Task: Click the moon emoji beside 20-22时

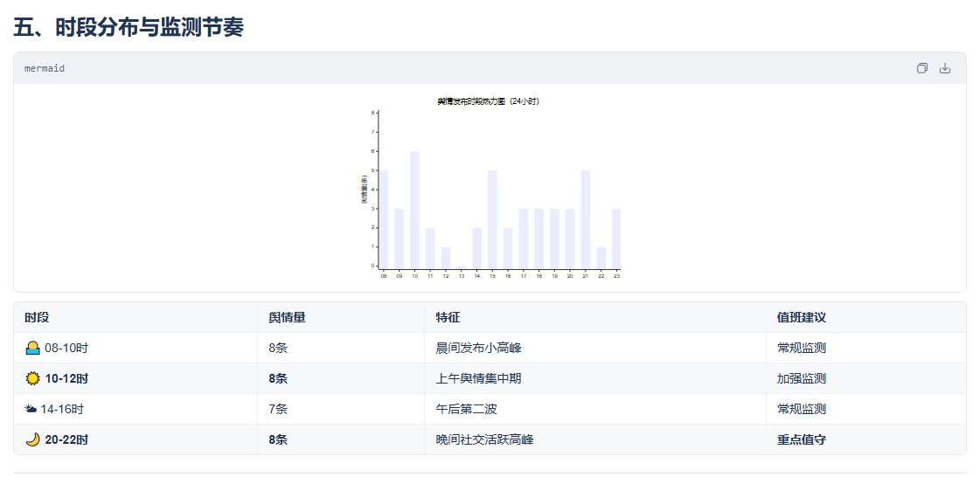Action: click(32, 439)
